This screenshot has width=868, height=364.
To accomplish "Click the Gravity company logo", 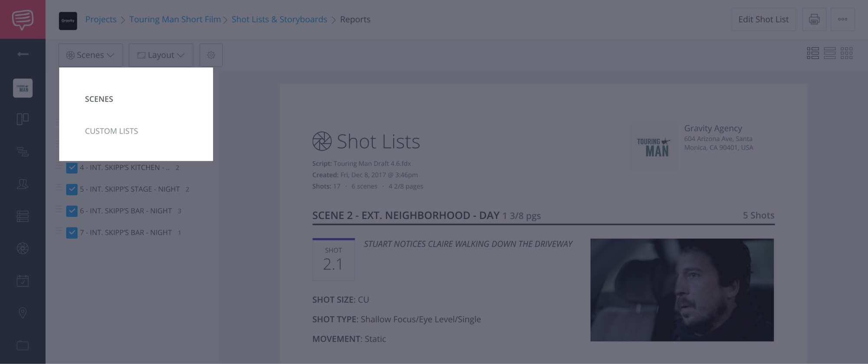I will (68, 21).
